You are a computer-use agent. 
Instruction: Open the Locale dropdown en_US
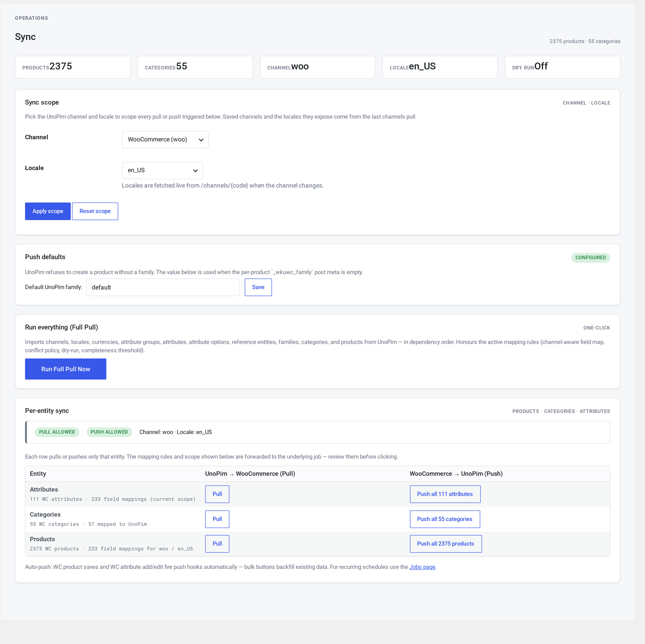click(x=162, y=170)
